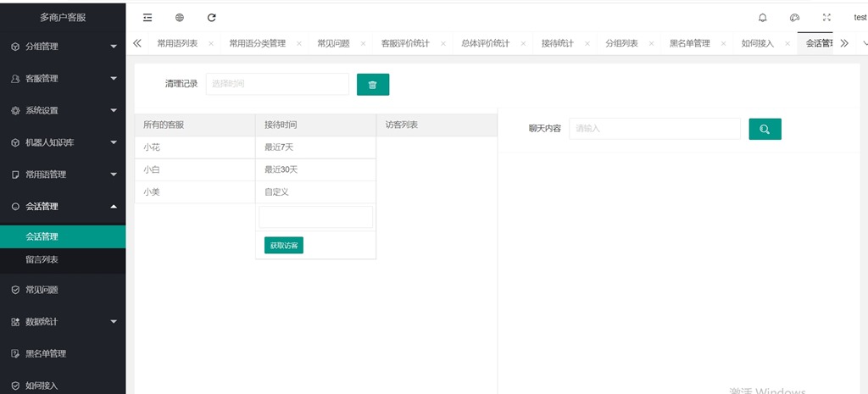This screenshot has height=394, width=868.
Task: Select customer service agent 小花
Action: tap(195, 147)
